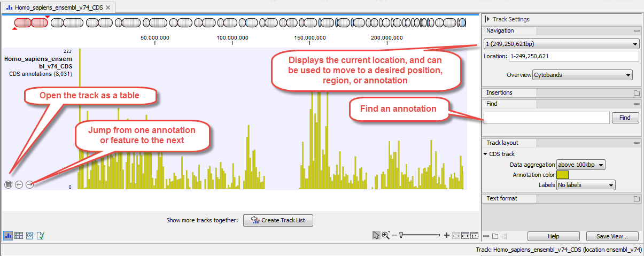Open the chromosome 1 (249,250,621bp) dropdown
This screenshot has width=644, height=256.
(561, 44)
